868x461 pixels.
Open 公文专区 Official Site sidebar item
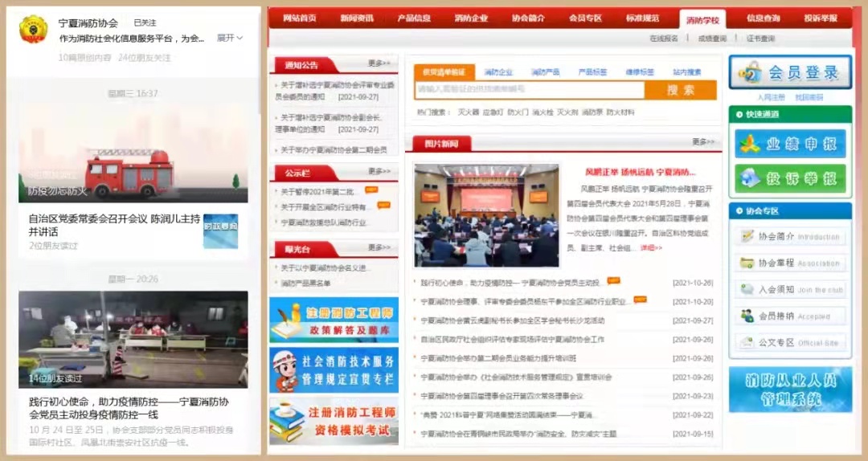tap(790, 343)
